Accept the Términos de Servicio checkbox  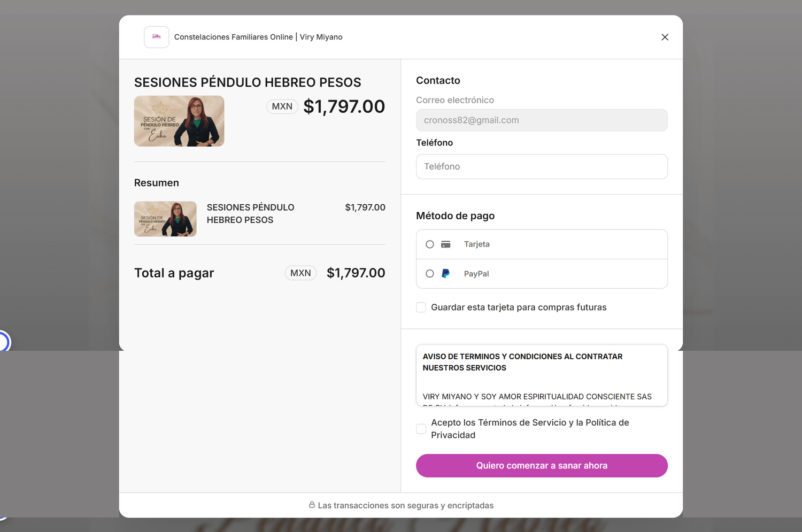pos(421,429)
